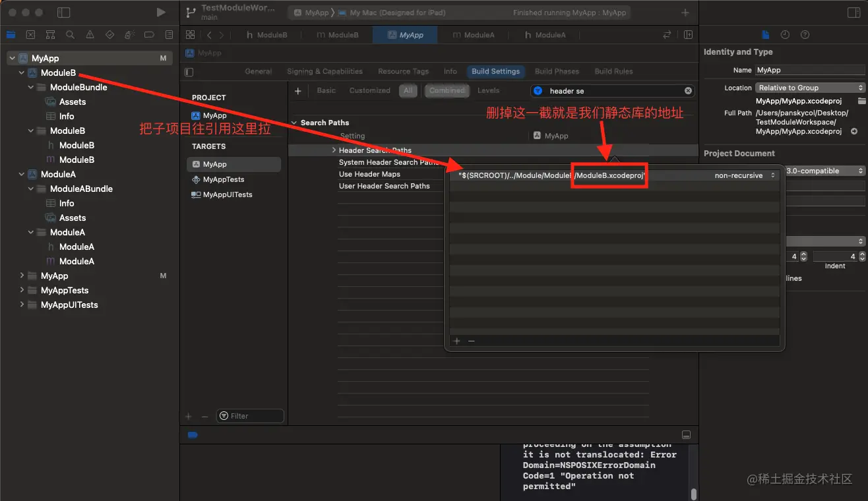868x501 pixels.
Task: Open the Report navigator icon
Action: tap(169, 34)
